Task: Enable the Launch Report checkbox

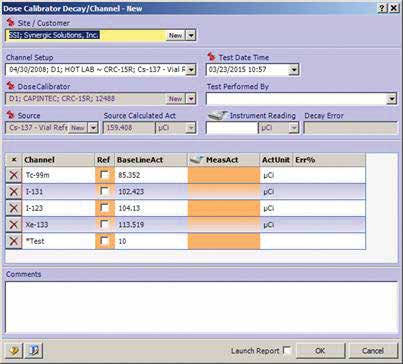Action: [287, 350]
